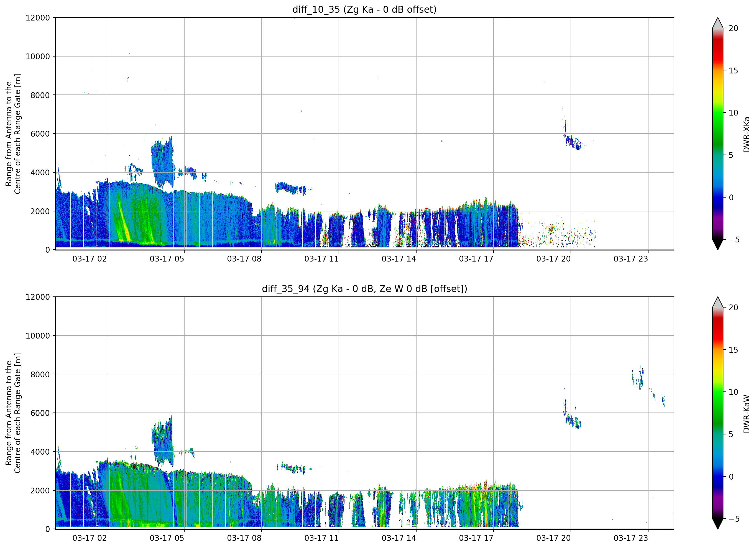
Task: Click the 2000 y-tick on bottom plot
Action: pyautogui.click(x=40, y=490)
